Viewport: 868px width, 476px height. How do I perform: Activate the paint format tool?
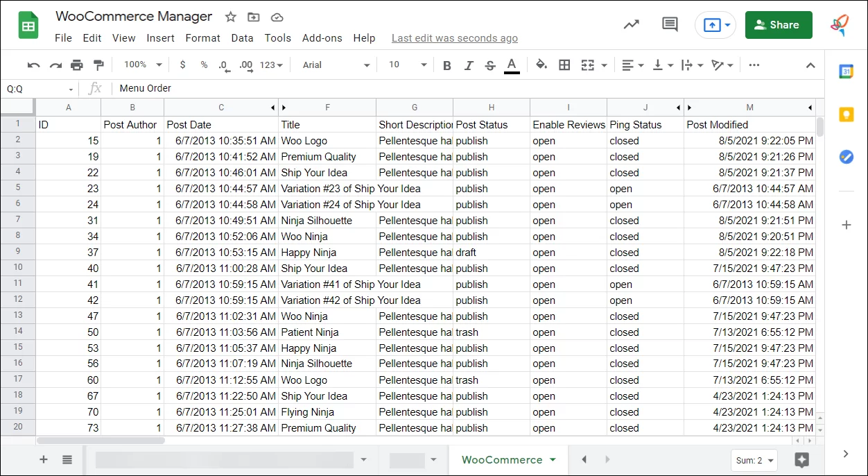(99, 65)
